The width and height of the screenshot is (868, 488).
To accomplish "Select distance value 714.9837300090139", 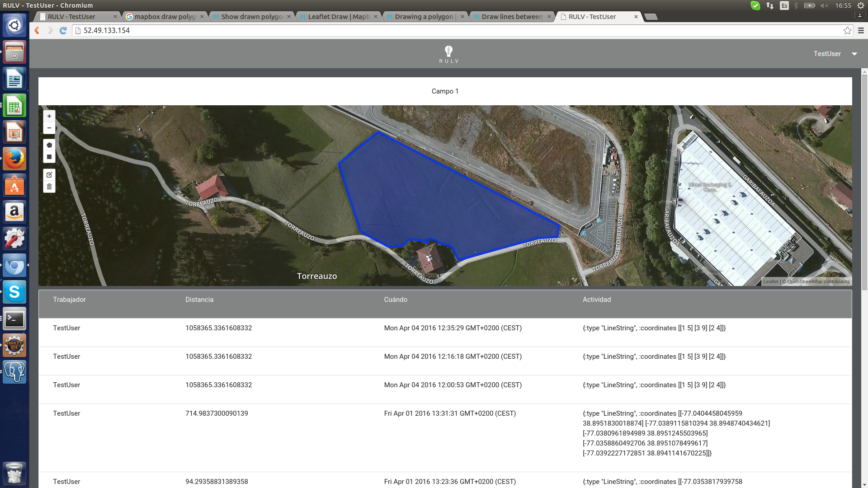I will click(217, 413).
